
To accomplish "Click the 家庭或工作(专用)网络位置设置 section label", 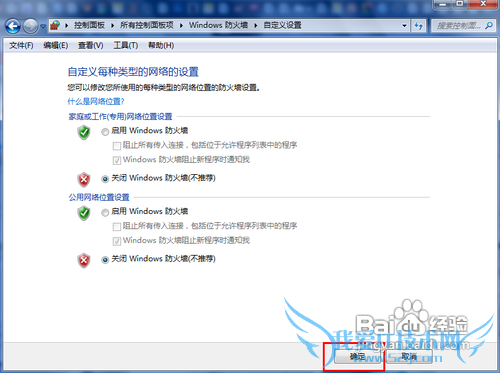I will point(120,116).
